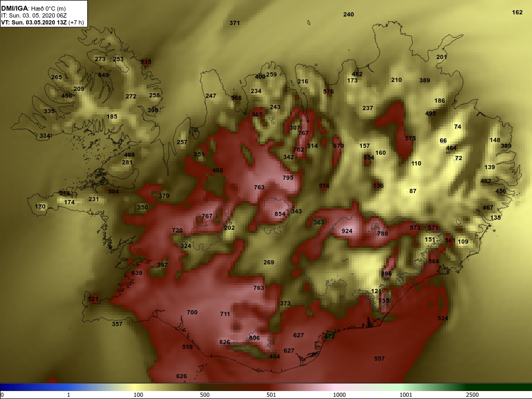Click the 576 map value
The image size is (532, 399).
[328, 92]
